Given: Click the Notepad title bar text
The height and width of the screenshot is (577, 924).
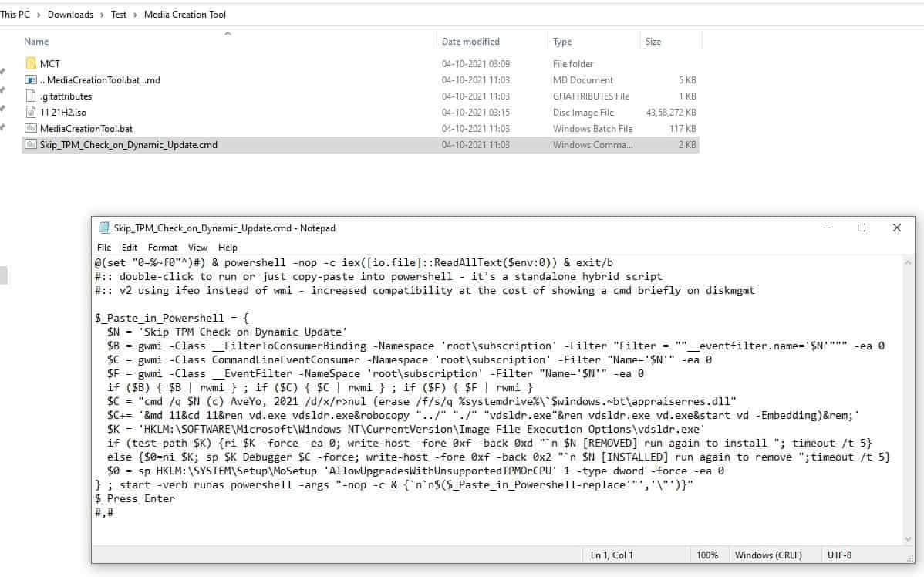Looking at the screenshot, I should (x=224, y=228).
